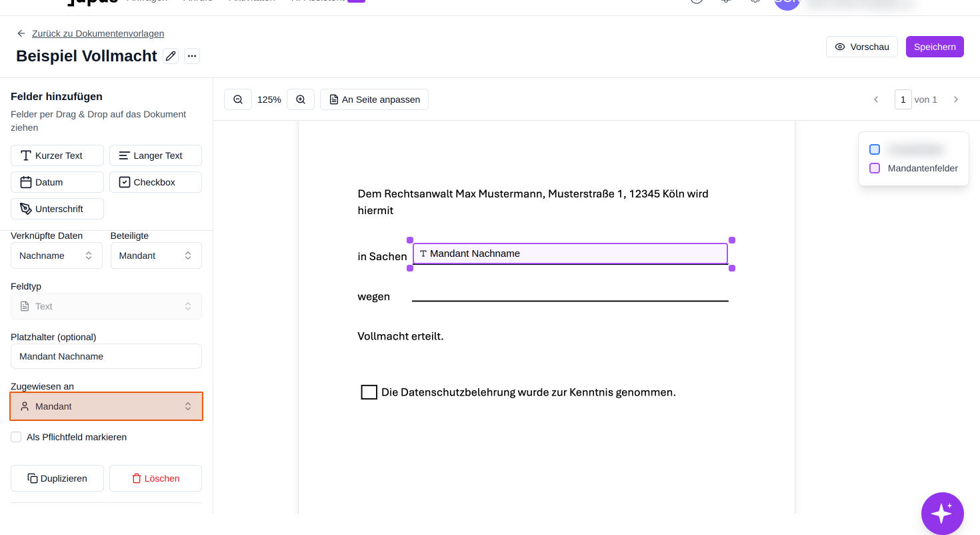Select the Kurzer Text field type
980x535 pixels.
tap(57, 155)
